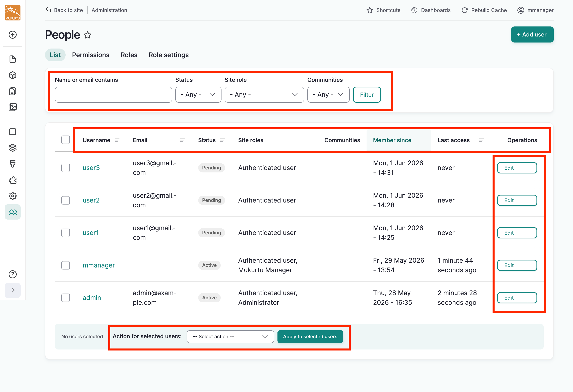Sort table by Member since column
Viewport: 573px width, 392px height.
coord(392,140)
